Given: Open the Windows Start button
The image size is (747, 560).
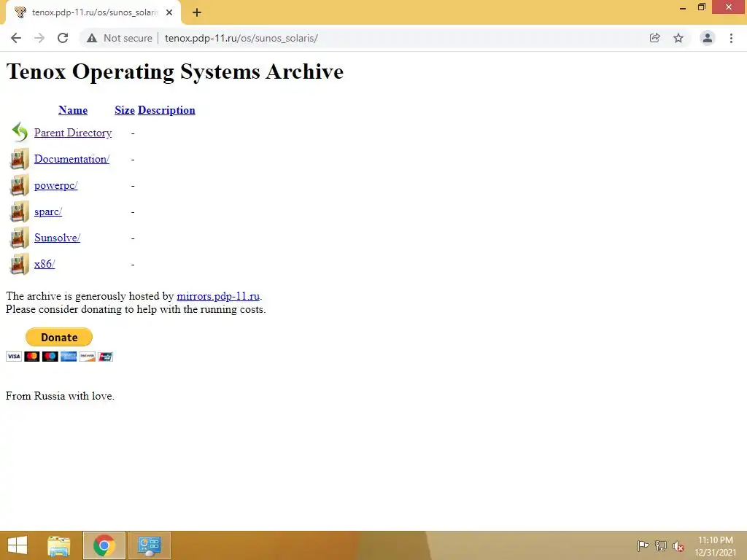Looking at the screenshot, I should coord(18,545).
